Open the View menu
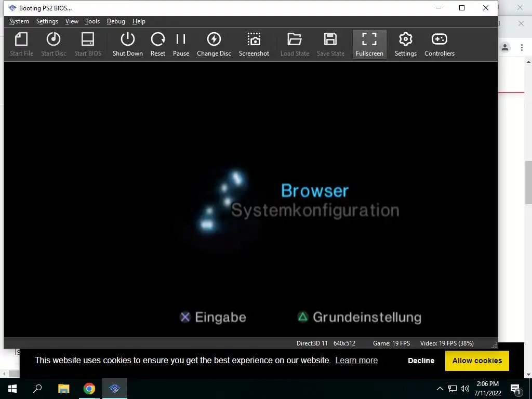Viewport: 532px width, 399px height. click(72, 21)
